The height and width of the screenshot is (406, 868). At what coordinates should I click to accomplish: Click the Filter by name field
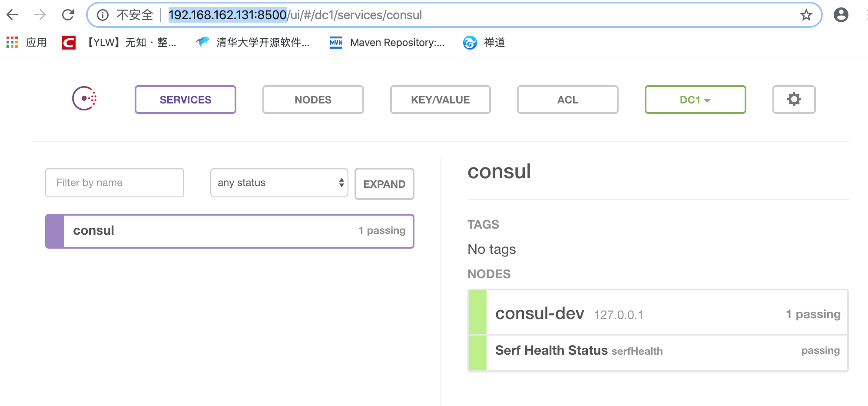pyautogui.click(x=115, y=183)
